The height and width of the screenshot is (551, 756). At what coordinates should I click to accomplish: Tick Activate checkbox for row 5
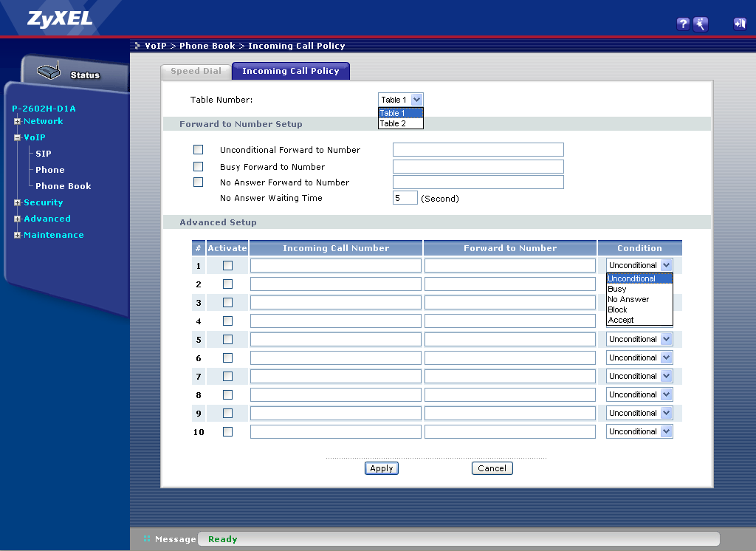[x=227, y=340]
